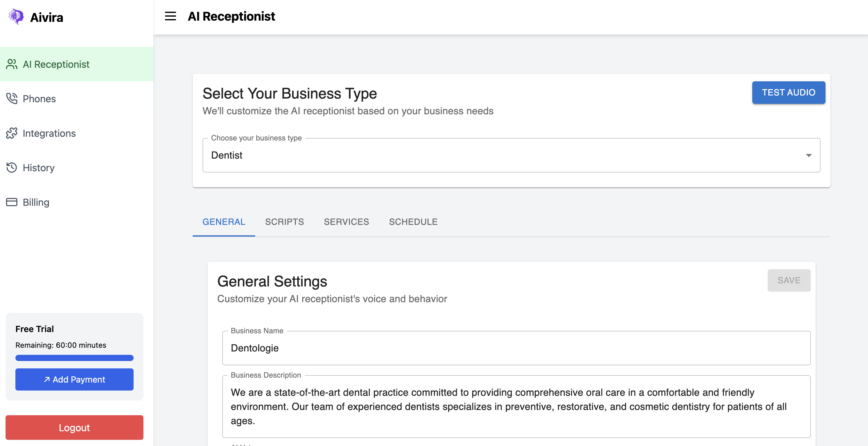Select the Schedule tab
Screen dimensions: 868x446
[413, 222]
